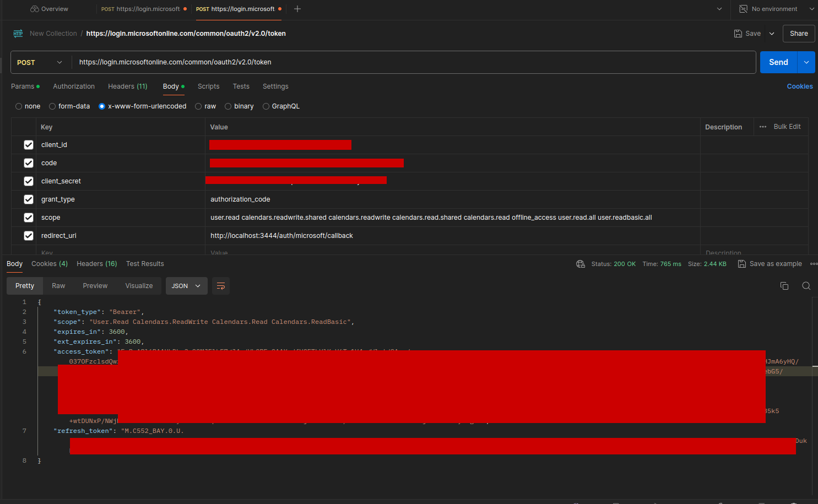Screen dimensions: 818x504
Task: Open the New Collection breadcrumb link
Action: [53, 34]
